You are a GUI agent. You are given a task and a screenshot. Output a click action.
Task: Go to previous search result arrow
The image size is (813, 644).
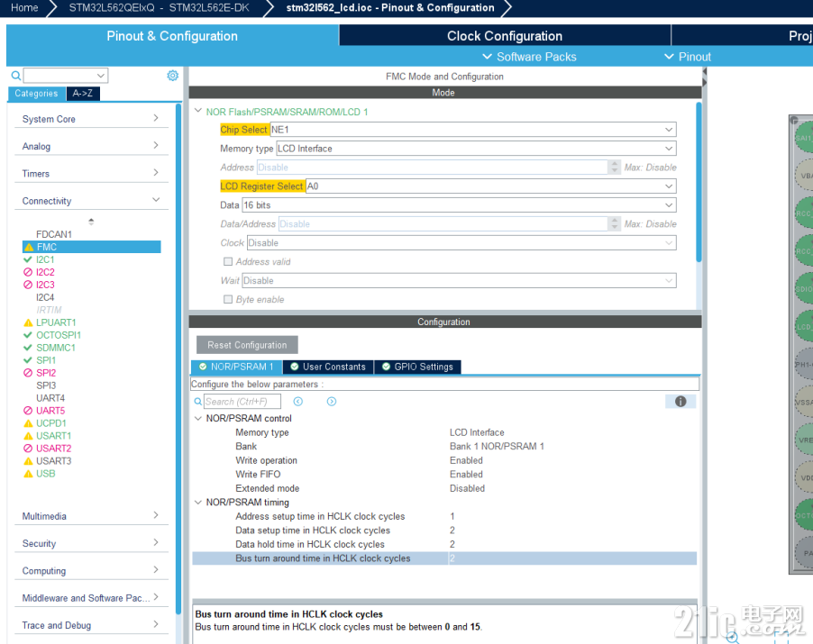pos(298,402)
